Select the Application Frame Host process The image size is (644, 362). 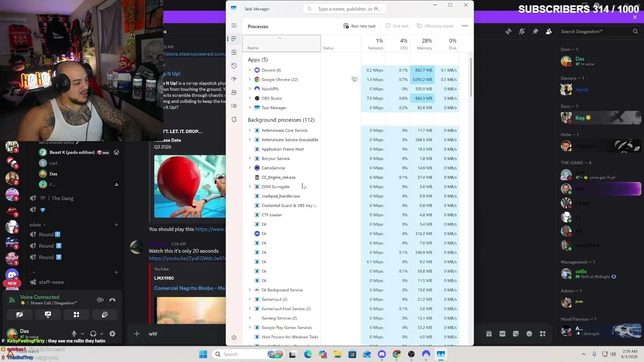click(282, 149)
